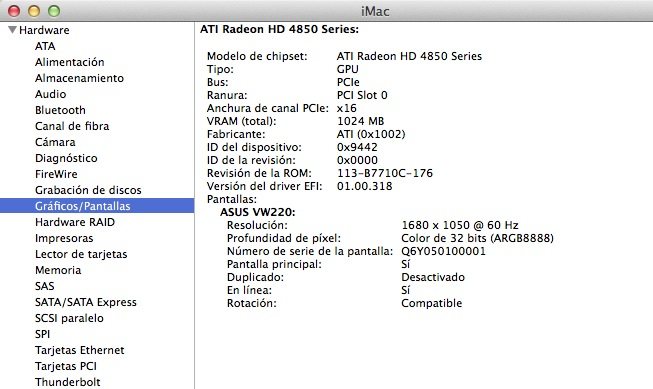Click the Pantalla principal label
653x389 pixels.
pyautogui.click(x=274, y=264)
